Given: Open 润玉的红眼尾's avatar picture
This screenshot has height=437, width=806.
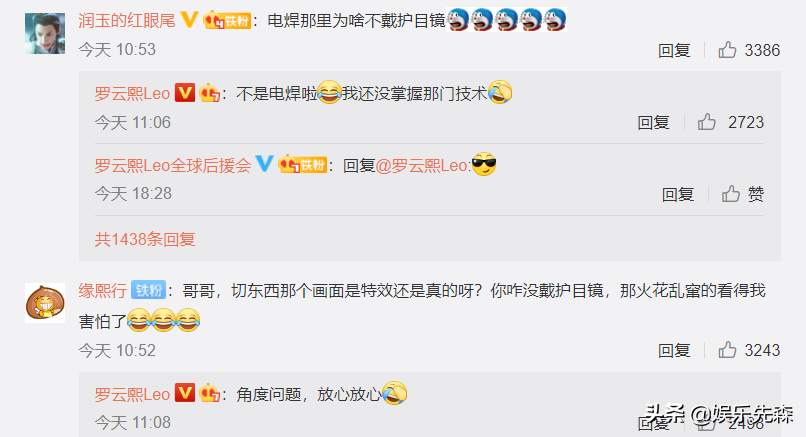Looking at the screenshot, I should tap(45, 33).
